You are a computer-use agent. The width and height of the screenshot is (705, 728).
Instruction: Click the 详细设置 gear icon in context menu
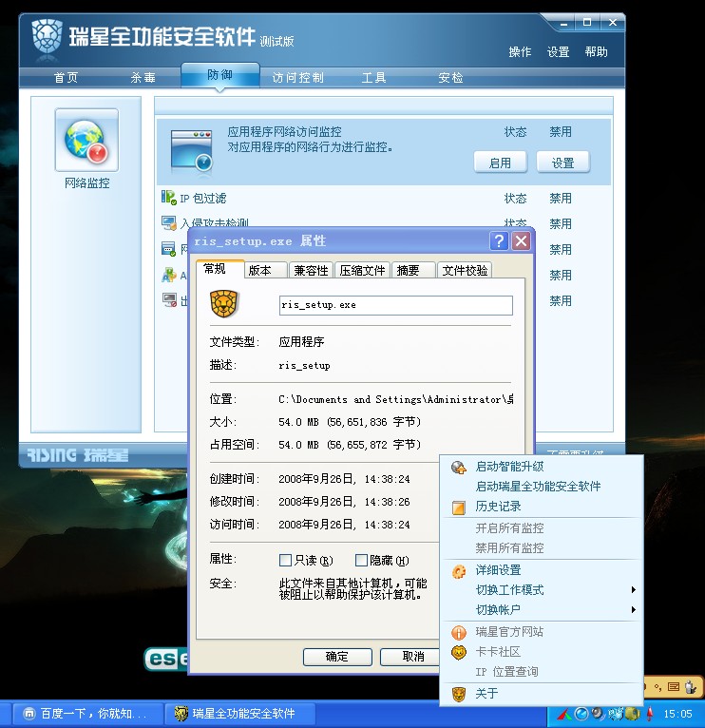(459, 570)
